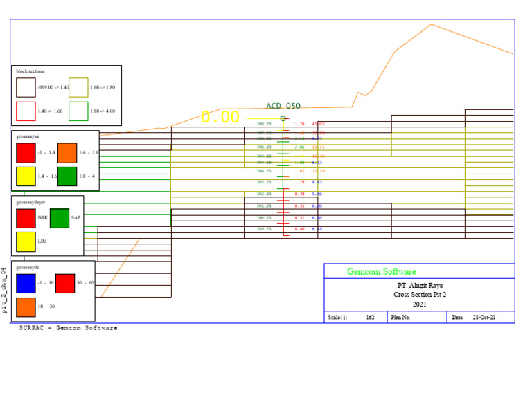The width and height of the screenshot is (532, 411).
Task: Click the 45.03 iron assay value
Action: tap(318, 124)
